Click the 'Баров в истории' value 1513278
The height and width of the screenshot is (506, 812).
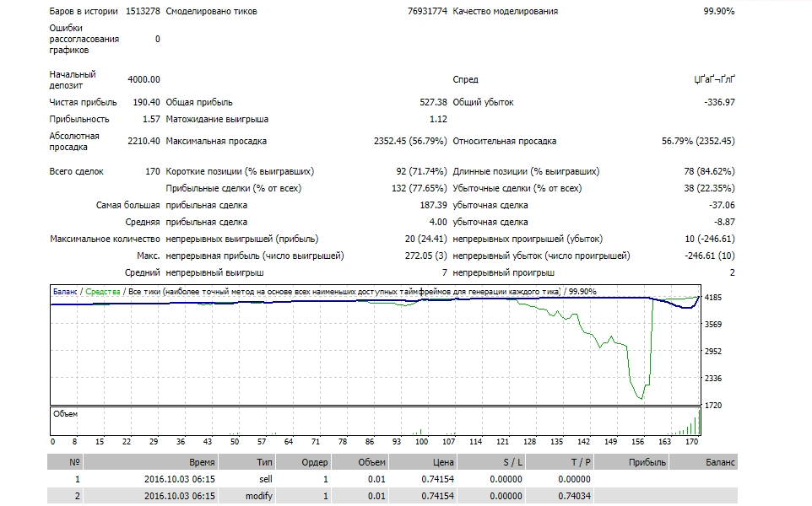point(143,11)
